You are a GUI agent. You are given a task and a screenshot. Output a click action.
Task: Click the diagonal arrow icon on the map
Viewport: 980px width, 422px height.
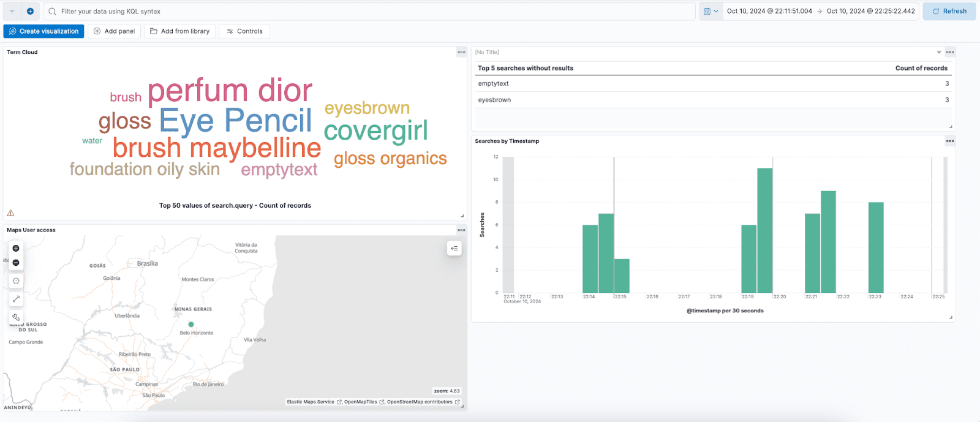pyautogui.click(x=16, y=299)
